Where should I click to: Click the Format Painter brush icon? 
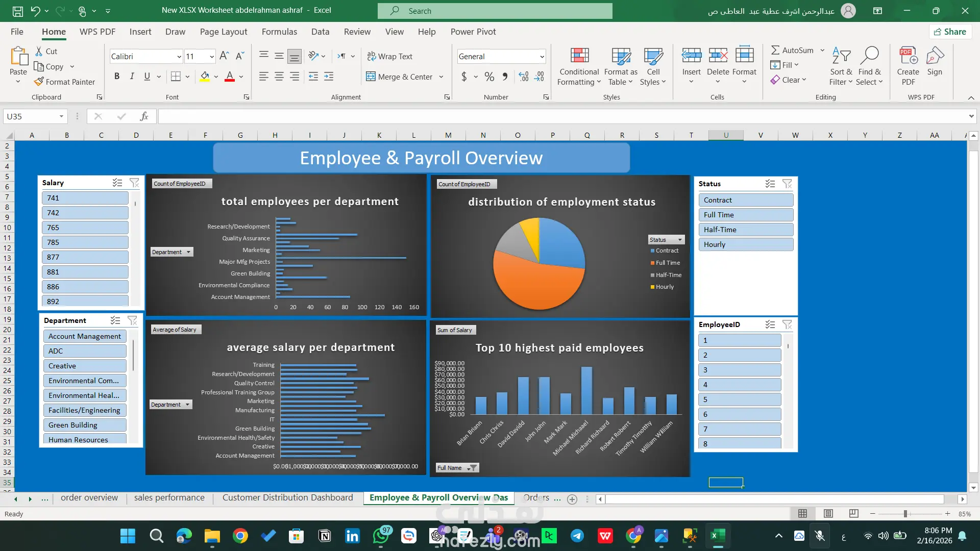pos(39,82)
